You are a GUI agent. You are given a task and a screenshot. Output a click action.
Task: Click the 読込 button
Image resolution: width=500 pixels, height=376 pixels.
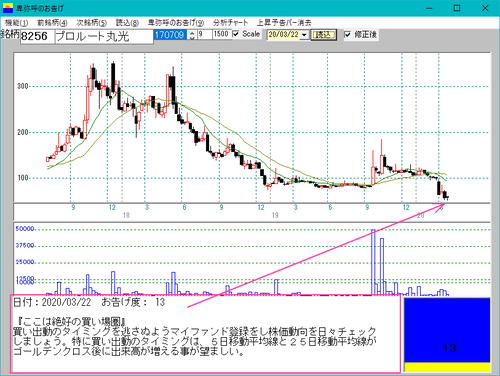click(x=323, y=35)
